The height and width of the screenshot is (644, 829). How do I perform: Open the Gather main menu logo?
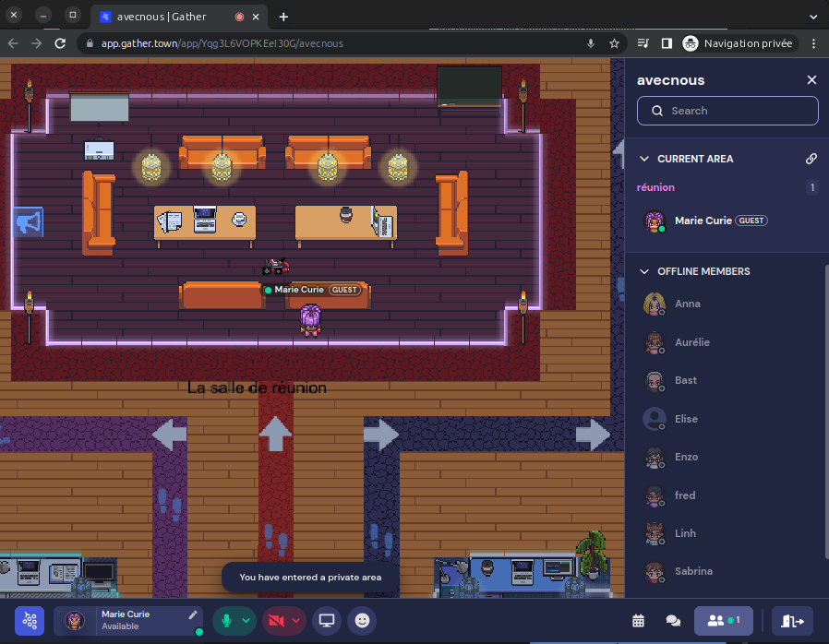tap(29, 621)
